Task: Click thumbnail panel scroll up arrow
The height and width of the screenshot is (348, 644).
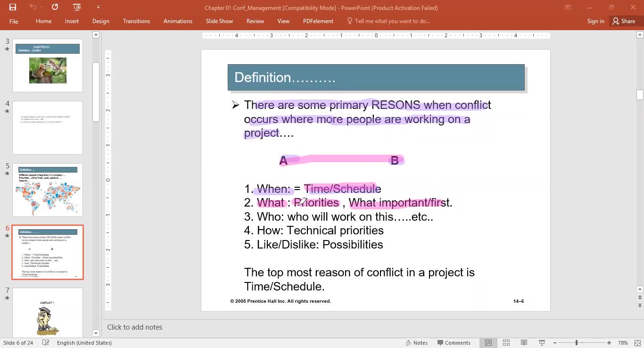Action: (x=96, y=34)
